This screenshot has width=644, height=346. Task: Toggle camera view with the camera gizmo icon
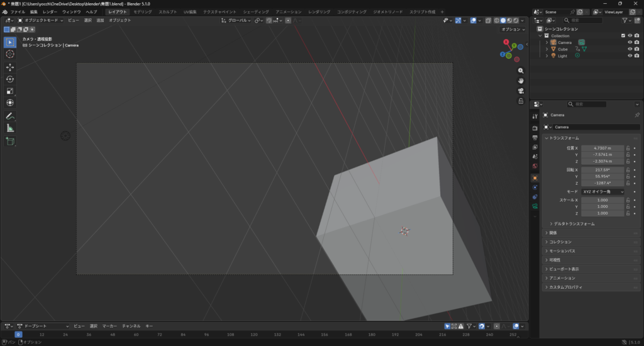521,91
